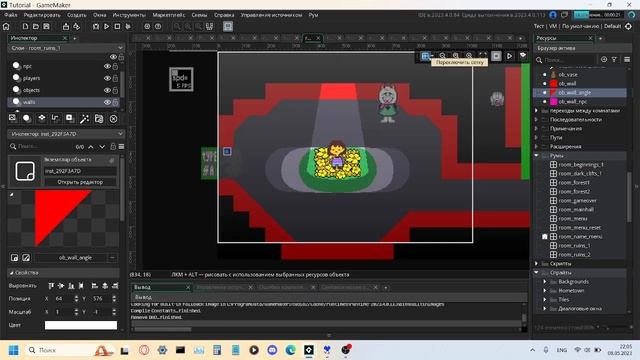
Task: Open the Help icon in main toolbar
Action: coord(158,27)
